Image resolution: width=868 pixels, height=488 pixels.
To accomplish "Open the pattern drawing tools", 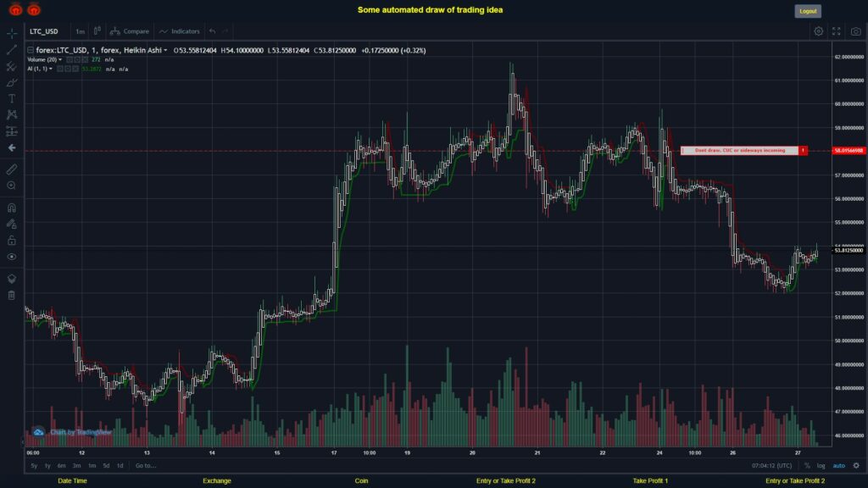I will click(x=12, y=114).
